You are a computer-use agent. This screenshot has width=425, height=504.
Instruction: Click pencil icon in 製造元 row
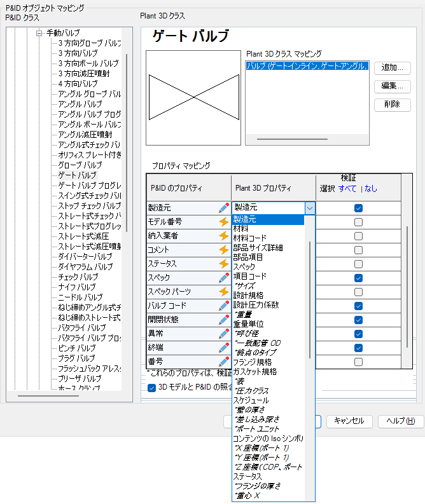click(x=224, y=208)
